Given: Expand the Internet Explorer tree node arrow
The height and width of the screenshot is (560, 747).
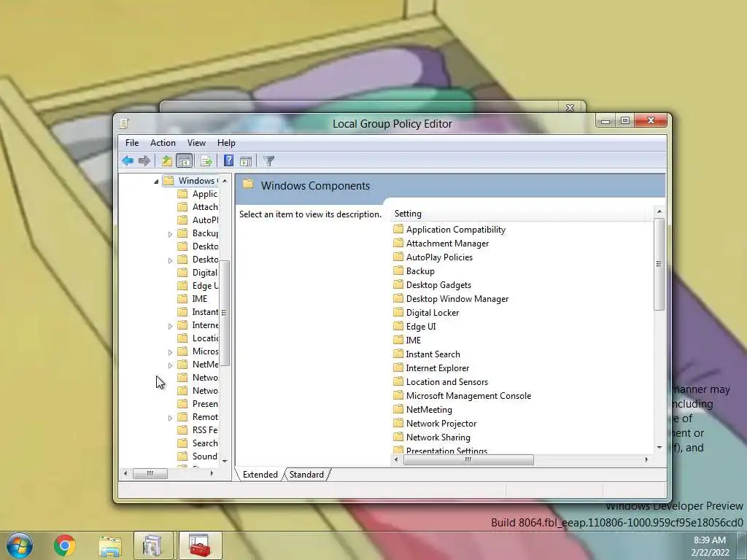Looking at the screenshot, I should point(170,326).
